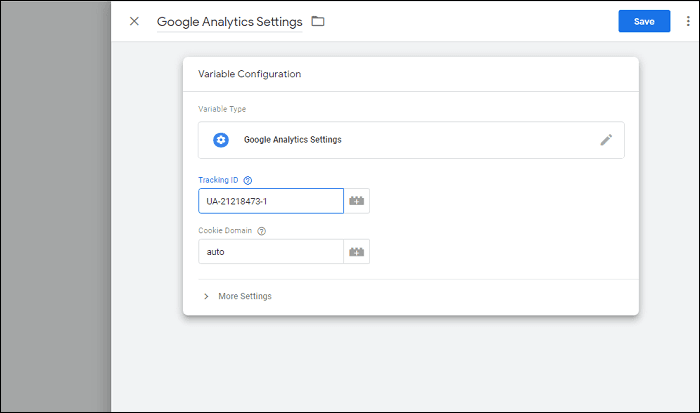Click the folder icon beside variable name
The image size is (700, 413).
318,21
